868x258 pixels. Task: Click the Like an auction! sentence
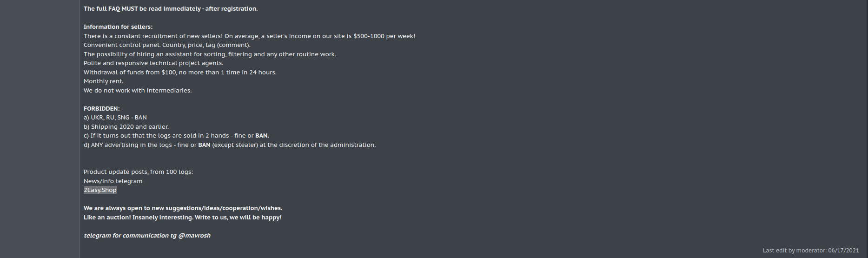[x=182, y=218]
